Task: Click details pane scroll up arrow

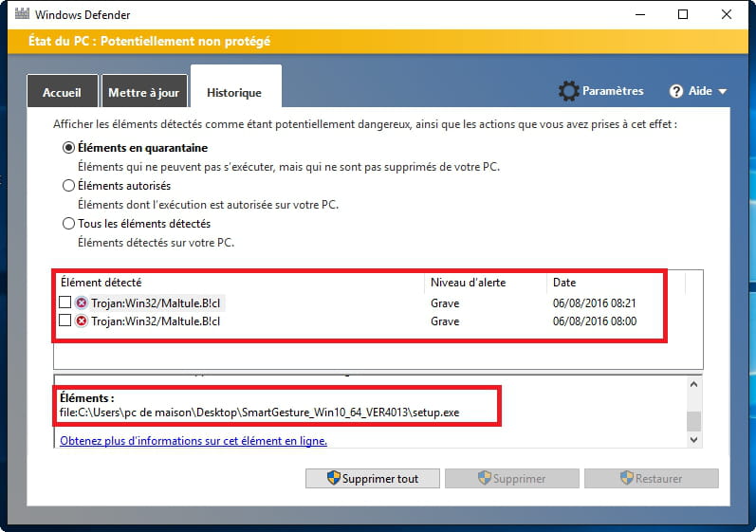Action: (x=693, y=385)
